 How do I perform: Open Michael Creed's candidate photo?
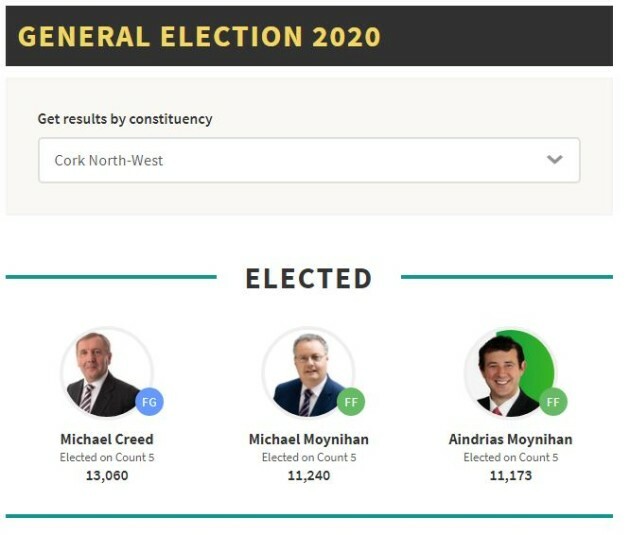[x=105, y=373]
